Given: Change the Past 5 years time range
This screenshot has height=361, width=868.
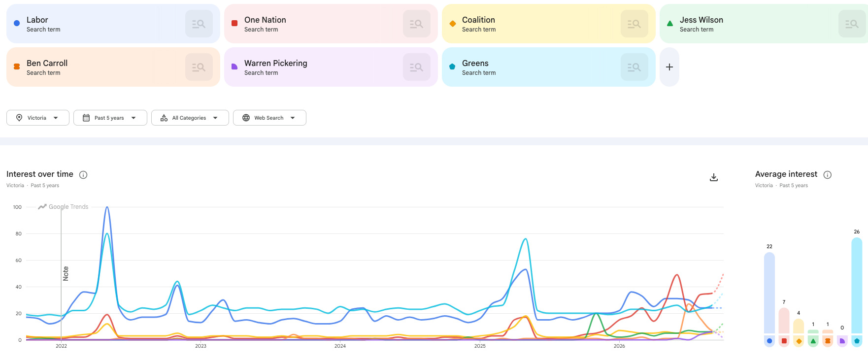Looking at the screenshot, I should pos(110,118).
